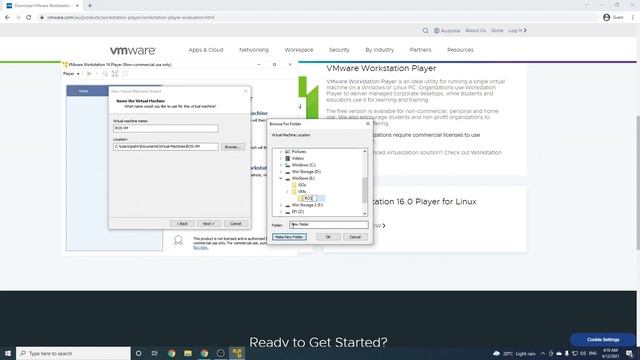Click the folder rename box in the tree
Viewport: 640px width, 360px height.
point(310,198)
